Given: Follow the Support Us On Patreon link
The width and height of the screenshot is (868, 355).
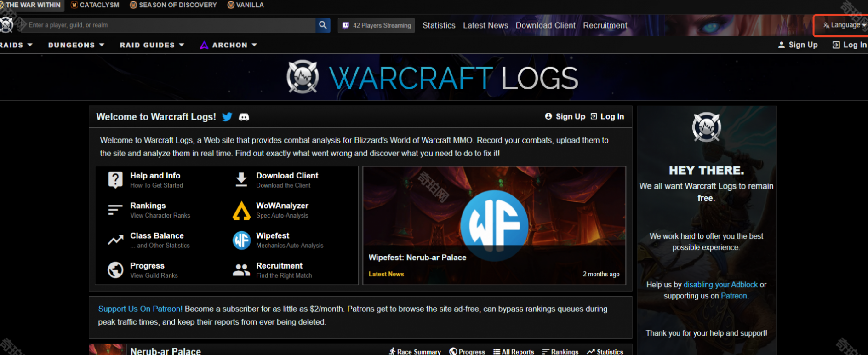Looking at the screenshot, I should pos(140,309).
